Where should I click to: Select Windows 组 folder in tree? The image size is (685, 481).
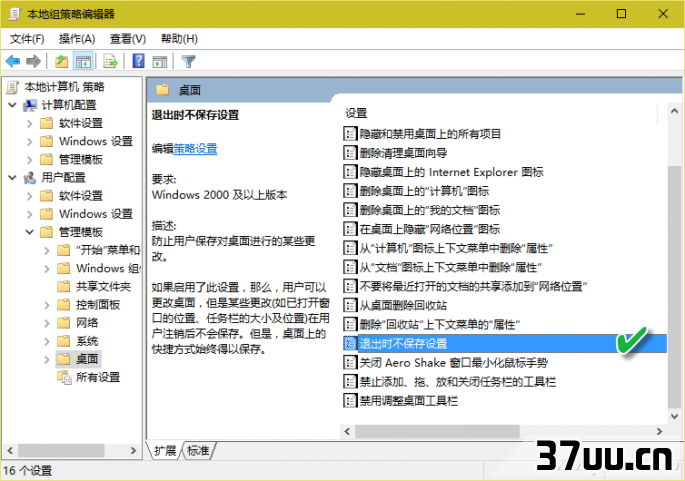[107, 268]
